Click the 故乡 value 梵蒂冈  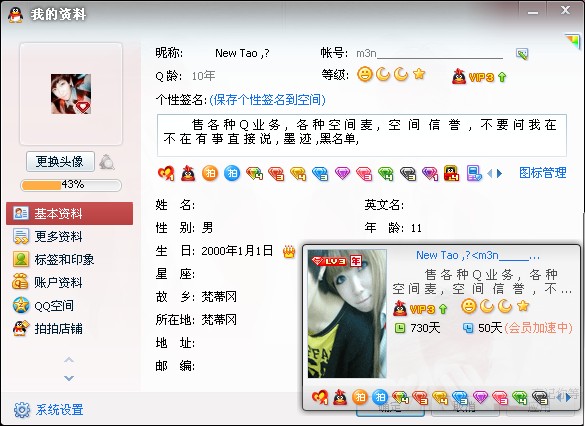click(219, 297)
